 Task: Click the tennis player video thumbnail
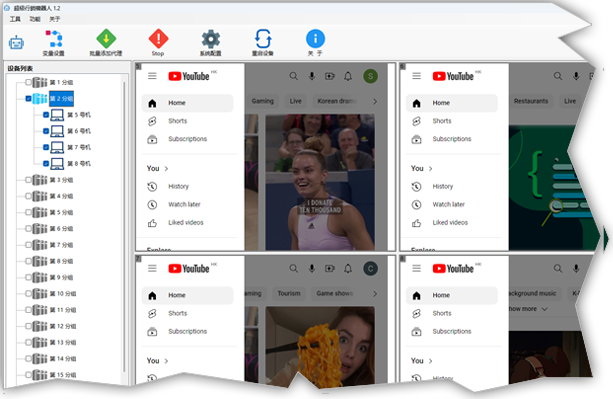pos(320,182)
